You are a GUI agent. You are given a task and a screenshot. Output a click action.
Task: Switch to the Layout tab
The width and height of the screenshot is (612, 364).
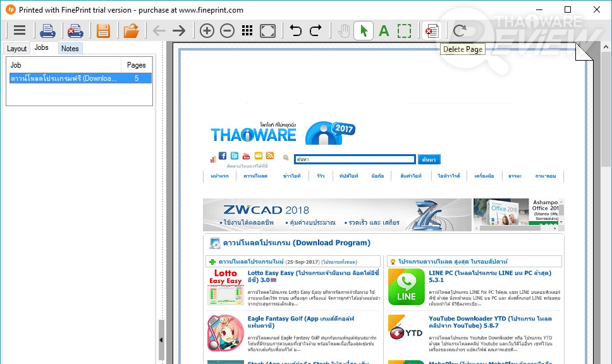pos(16,49)
